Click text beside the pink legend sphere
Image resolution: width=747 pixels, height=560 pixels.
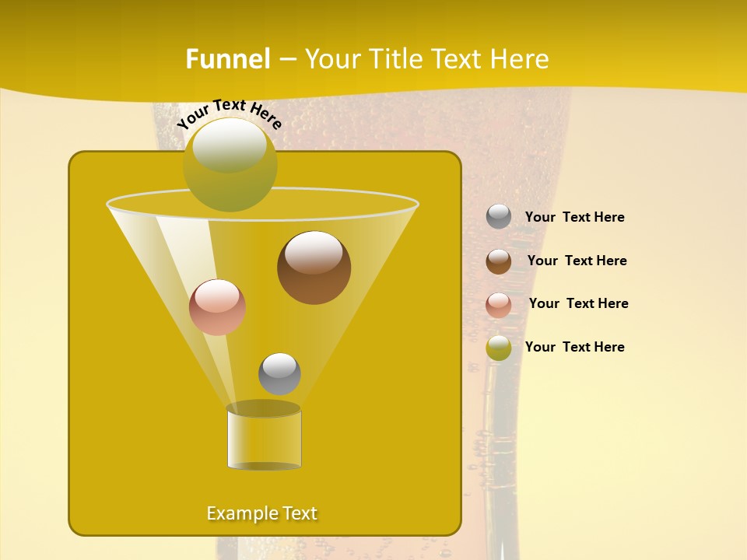click(578, 303)
